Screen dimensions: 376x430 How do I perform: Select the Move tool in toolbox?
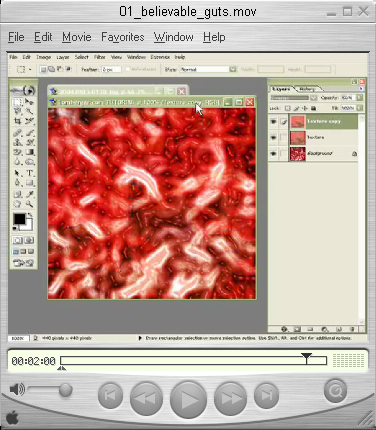tap(29, 102)
